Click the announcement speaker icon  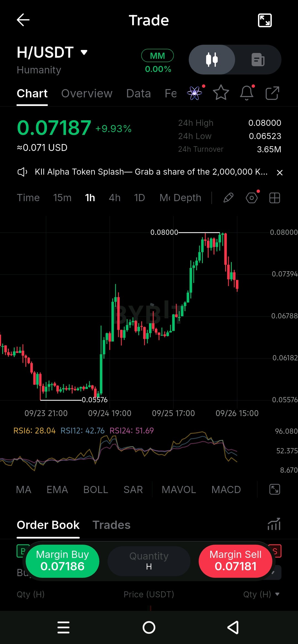click(x=22, y=172)
